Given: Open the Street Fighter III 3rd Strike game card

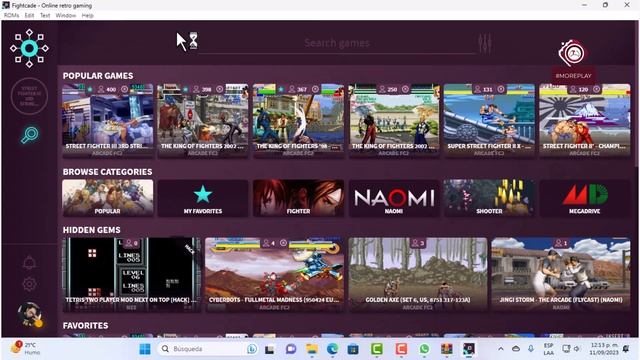Looking at the screenshot, I should pyautogui.click(x=108, y=121).
